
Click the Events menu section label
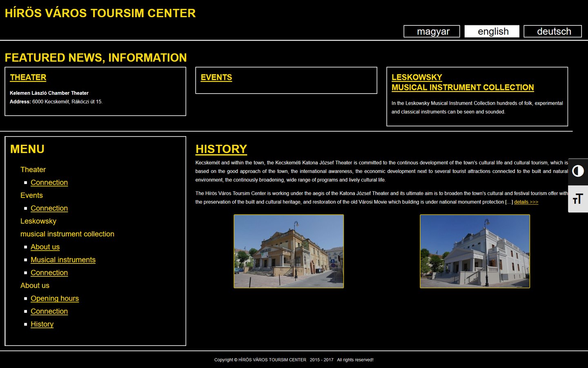tap(31, 195)
